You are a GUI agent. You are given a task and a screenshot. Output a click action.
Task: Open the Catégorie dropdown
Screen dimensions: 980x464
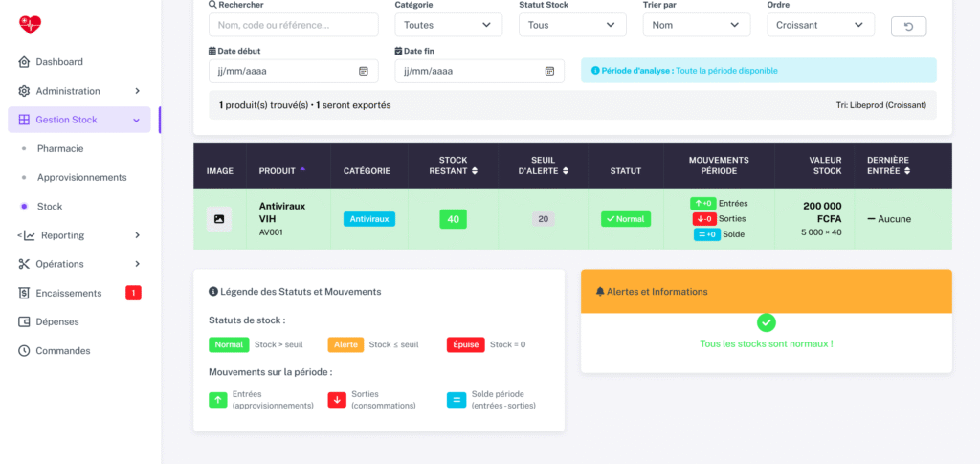pyautogui.click(x=449, y=25)
